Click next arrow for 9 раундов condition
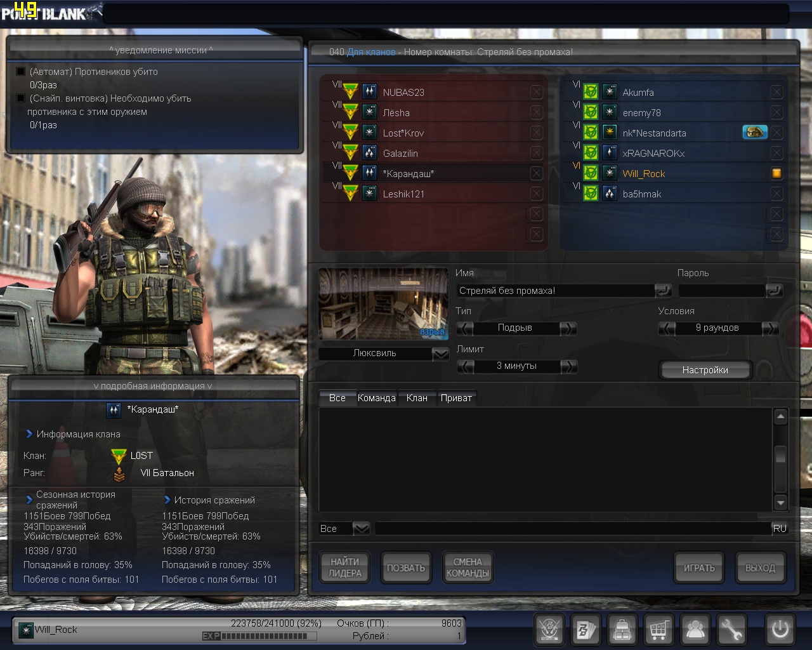 [x=769, y=328]
